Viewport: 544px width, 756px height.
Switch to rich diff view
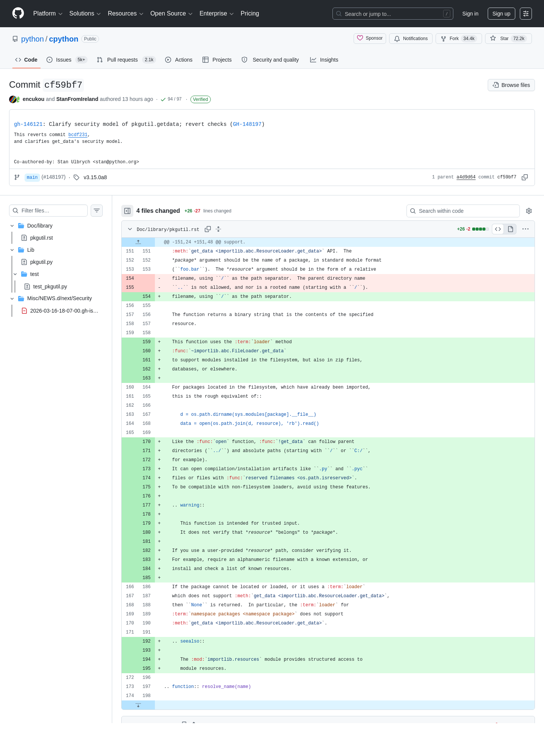(510, 229)
